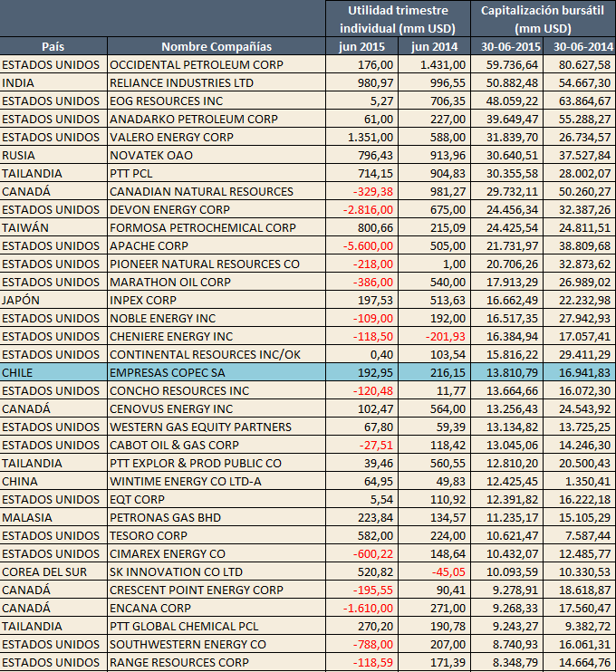Click the CHENIERE ENERGY INC cell

click(x=217, y=336)
